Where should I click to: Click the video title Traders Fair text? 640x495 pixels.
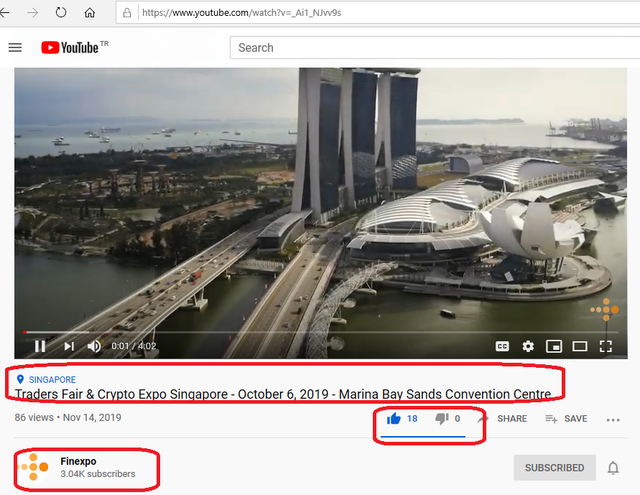283,394
